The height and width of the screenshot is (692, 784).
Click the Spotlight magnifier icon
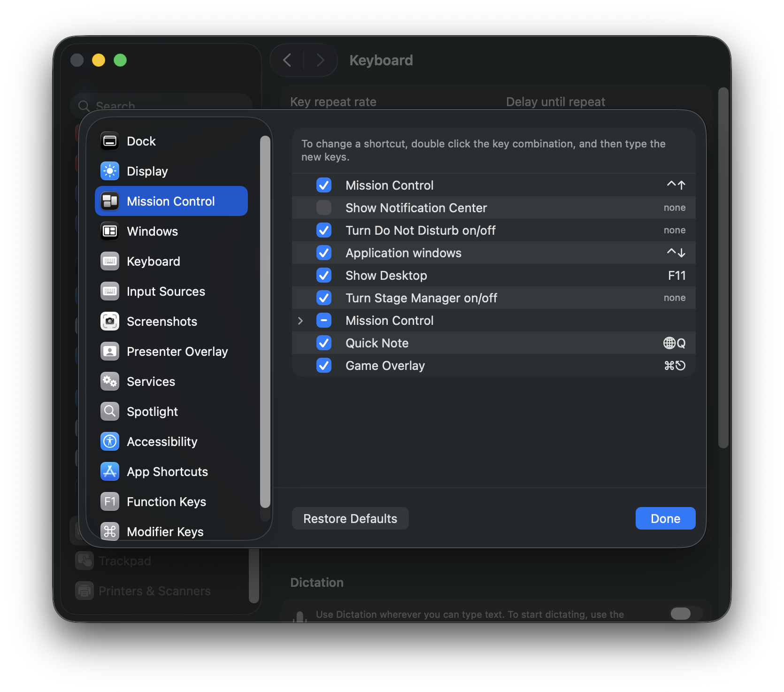coord(110,412)
